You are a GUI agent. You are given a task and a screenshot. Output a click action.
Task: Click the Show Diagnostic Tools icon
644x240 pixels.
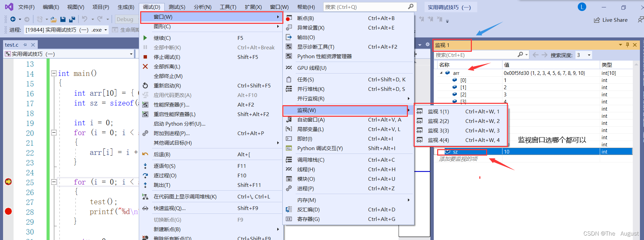click(x=288, y=47)
